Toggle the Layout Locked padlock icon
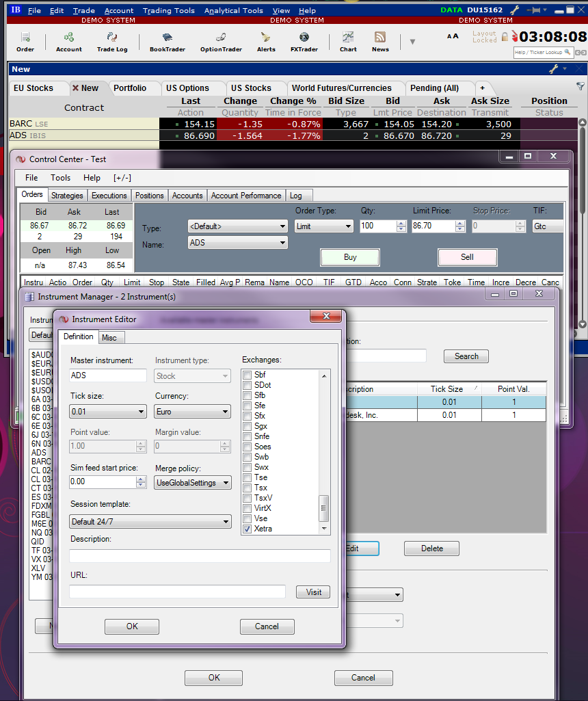588x701 pixels. coord(505,37)
